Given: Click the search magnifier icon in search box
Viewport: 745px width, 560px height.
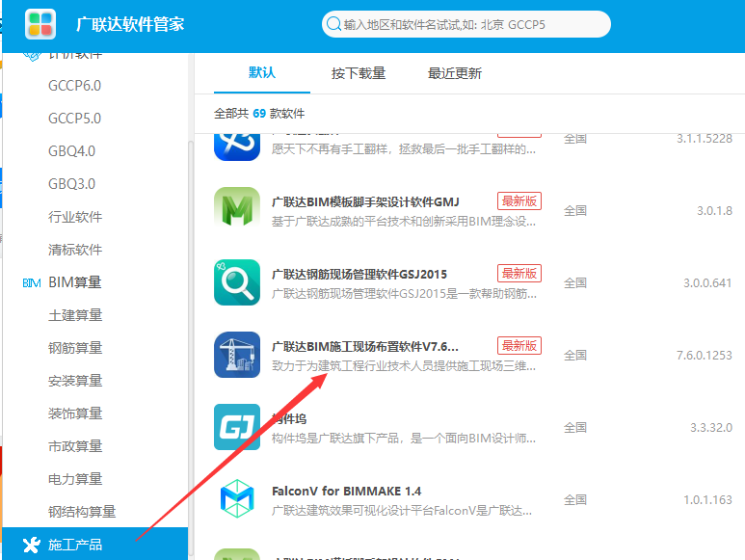Looking at the screenshot, I should 333,24.
